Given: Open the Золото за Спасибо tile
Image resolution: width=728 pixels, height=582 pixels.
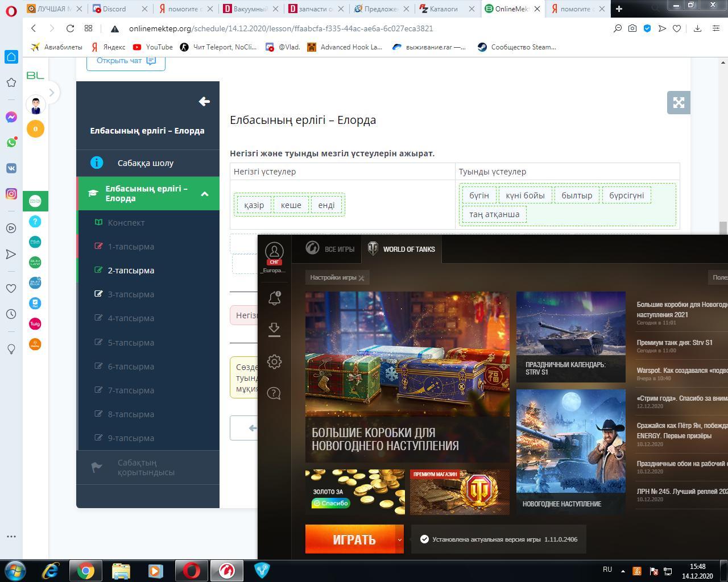Looking at the screenshot, I should pos(355,492).
